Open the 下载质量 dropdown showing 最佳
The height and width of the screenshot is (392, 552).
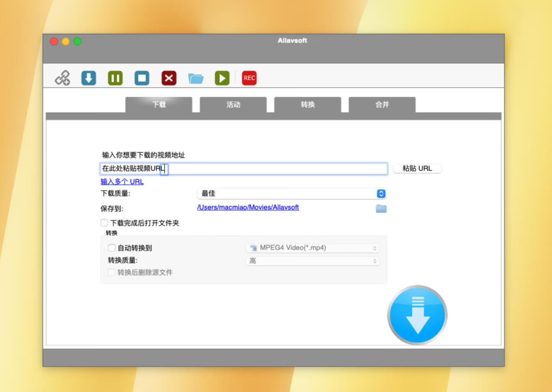coord(292,194)
